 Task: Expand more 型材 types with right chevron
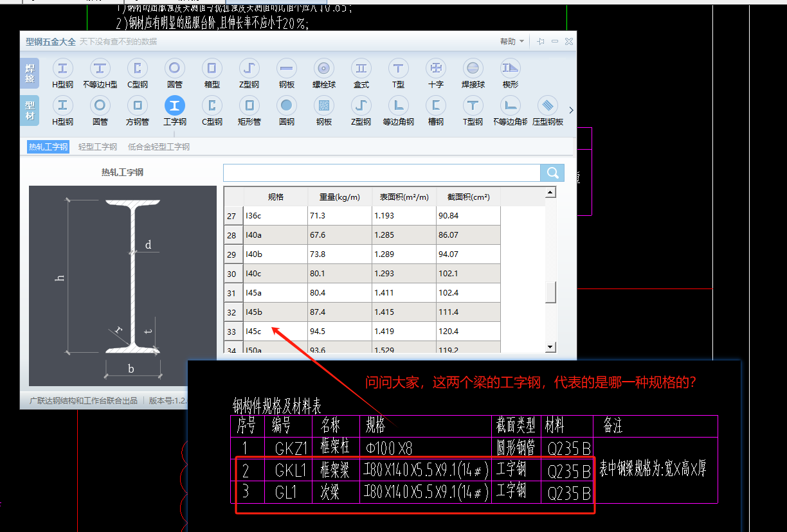[571, 111]
